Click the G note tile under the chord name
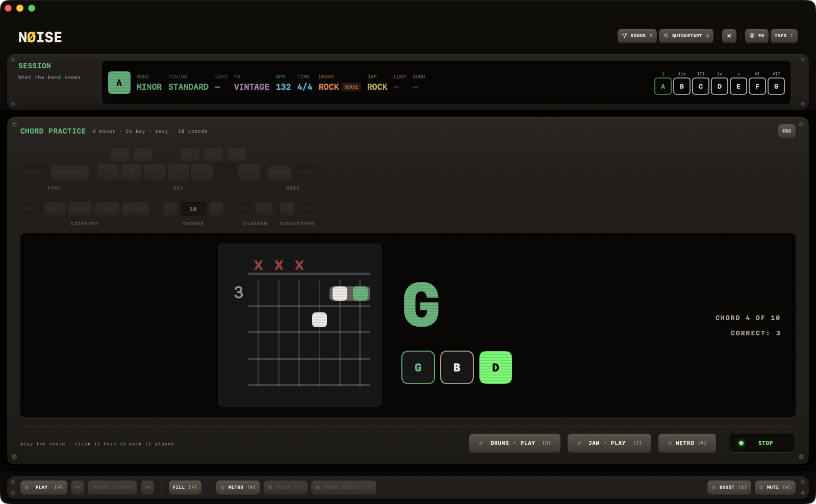816x504 pixels. pyautogui.click(x=418, y=367)
